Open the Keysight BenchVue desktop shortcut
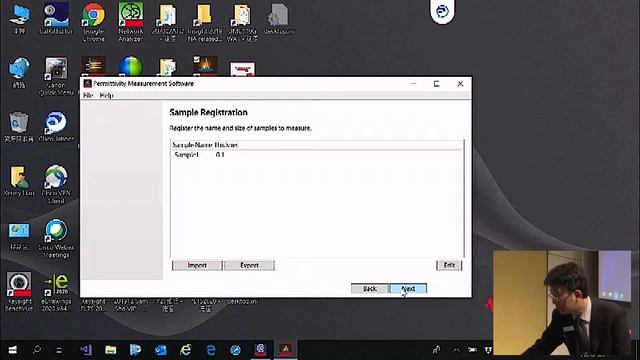Viewport: 640px width, 360px height. pyautogui.click(x=19, y=291)
